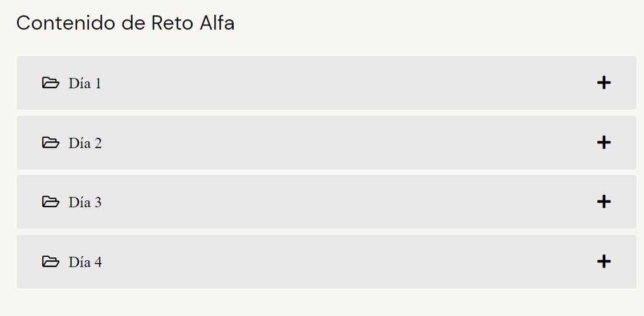Image resolution: width=644 pixels, height=316 pixels.
Task: Open the Día 1 accordion row
Action: click(x=326, y=83)
